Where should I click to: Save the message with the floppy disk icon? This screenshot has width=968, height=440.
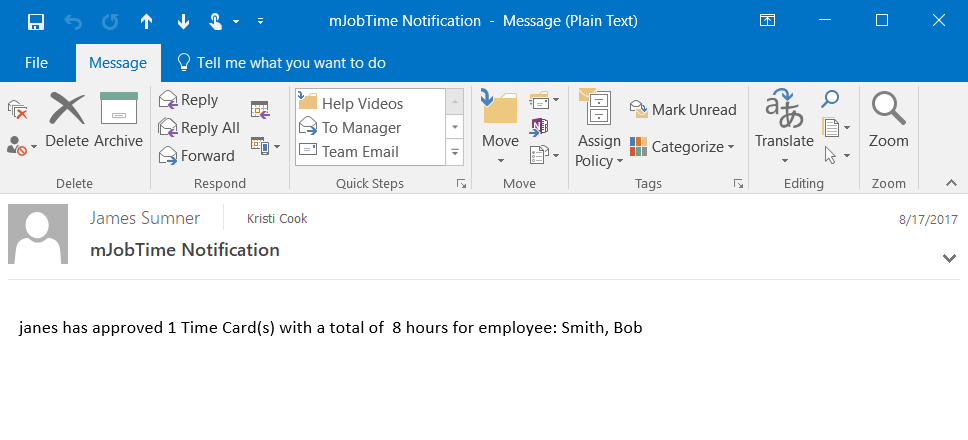click(36, 22)
